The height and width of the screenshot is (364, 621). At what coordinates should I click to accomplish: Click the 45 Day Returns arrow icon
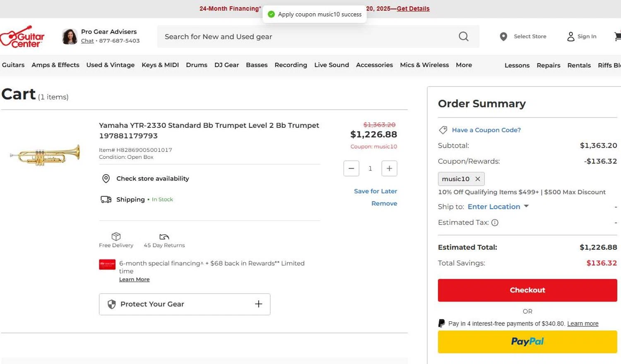coord(164,237)
